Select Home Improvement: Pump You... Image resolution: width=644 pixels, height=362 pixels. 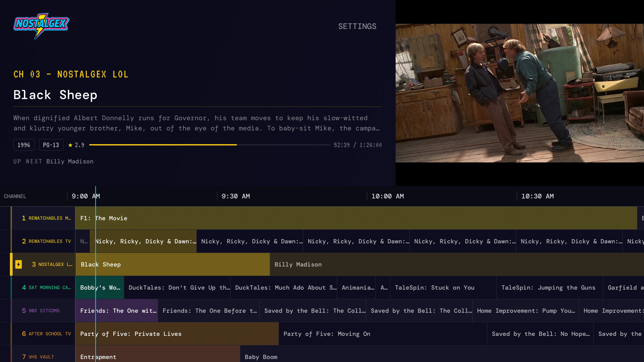tap(526, 311)
